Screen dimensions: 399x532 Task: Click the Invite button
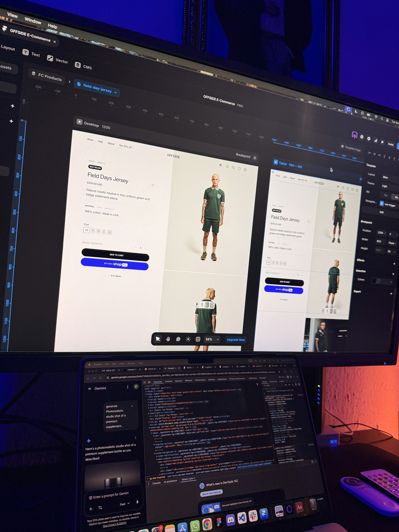pos(391,144)
